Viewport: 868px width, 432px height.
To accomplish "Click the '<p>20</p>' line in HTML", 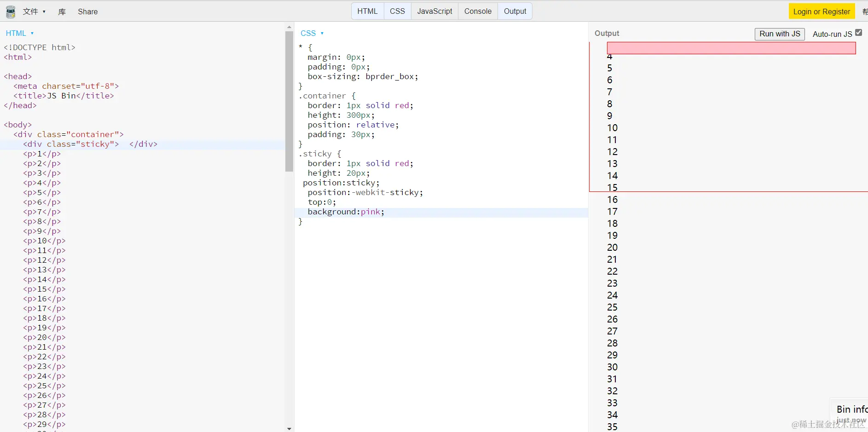I will coord(44,338).
